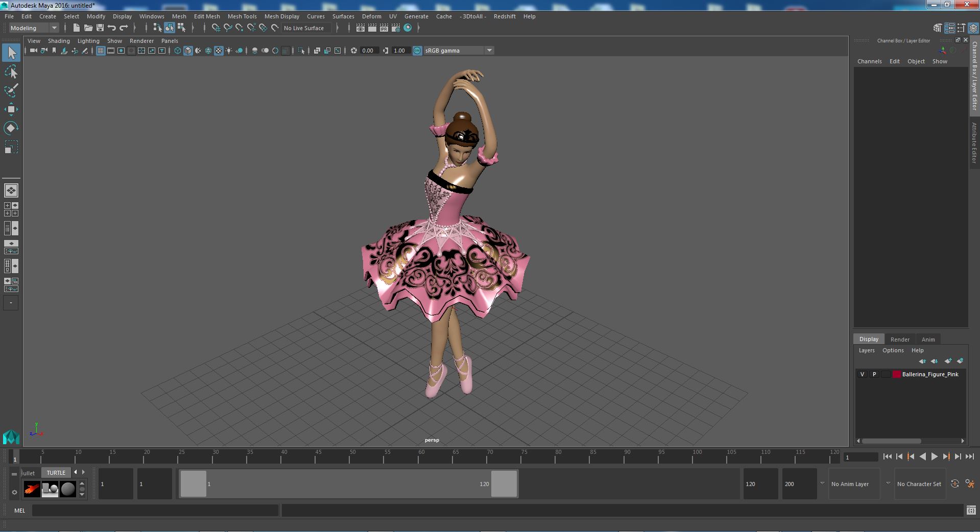The width and height of the screenshot is (980, 532).
Task: Toggle textured display in the viewport
Action: (x=219, y=51)
